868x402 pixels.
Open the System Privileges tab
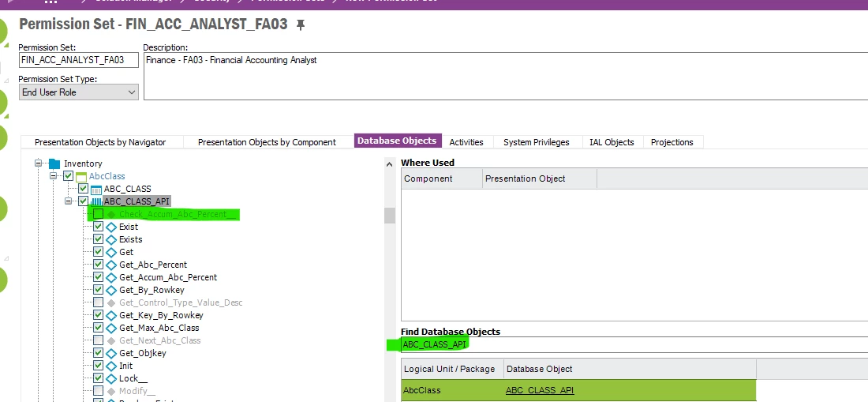click(536, 142)
